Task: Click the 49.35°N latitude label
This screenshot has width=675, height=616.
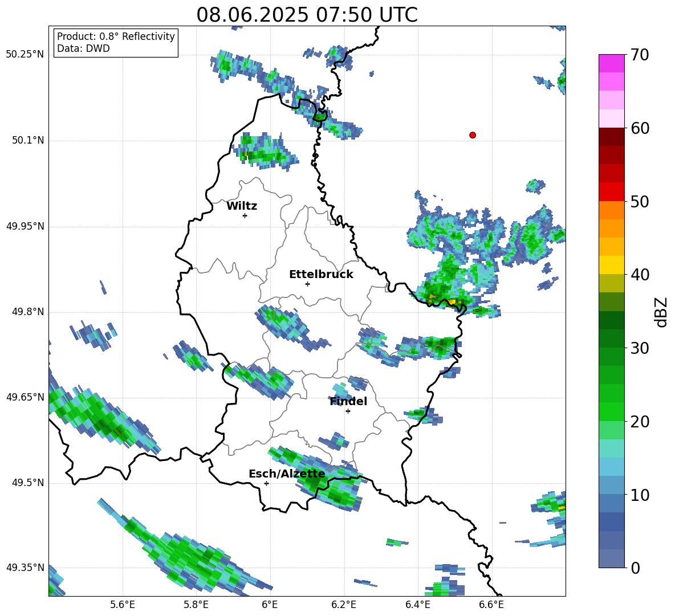Action: coord(25,568)
